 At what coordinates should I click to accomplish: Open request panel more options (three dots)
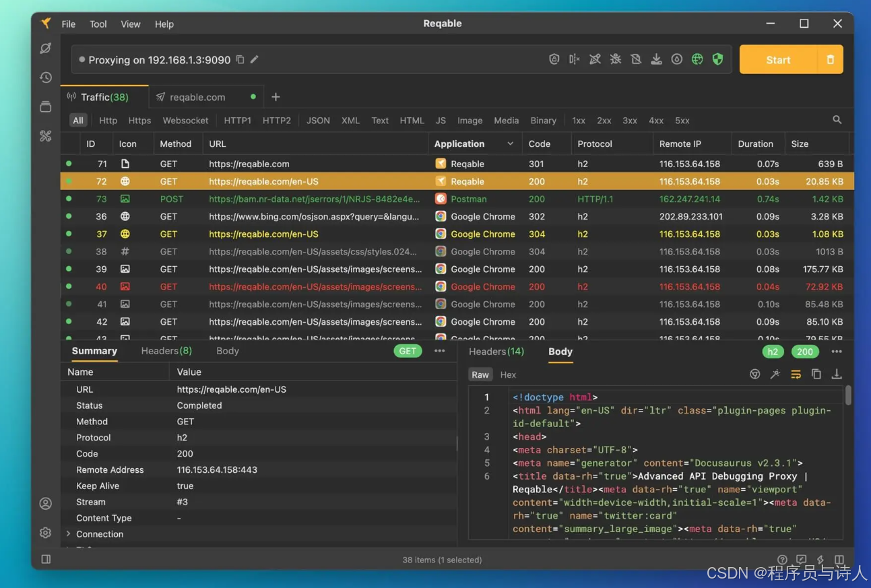click(440, 351)
